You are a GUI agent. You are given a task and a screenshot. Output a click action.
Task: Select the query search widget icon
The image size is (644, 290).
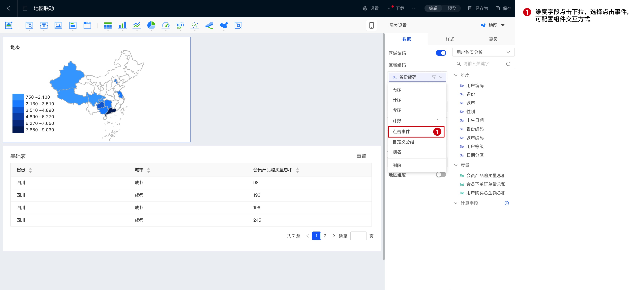[29, 25]
